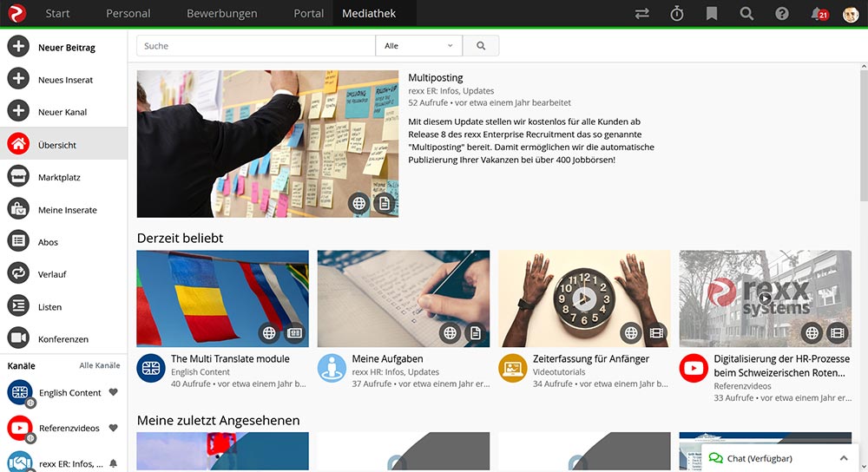Click document icon on Multiposting image

[385, 204]
